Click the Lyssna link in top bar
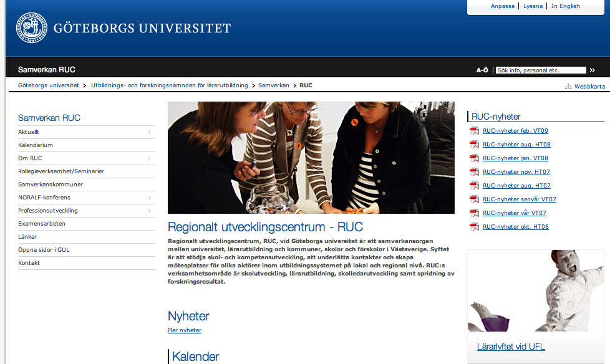Screen dimensions: 610x364 coord(533,6)
